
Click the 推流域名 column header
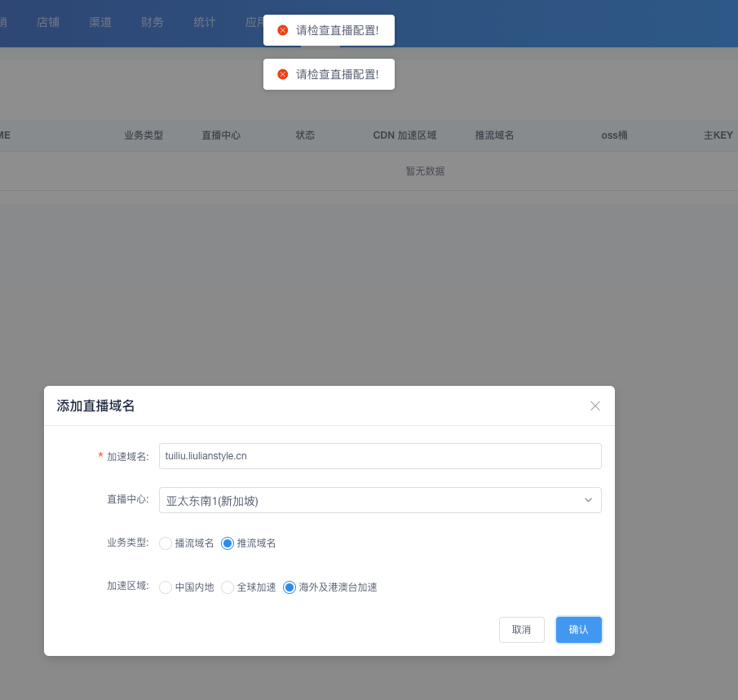point(494,135)
